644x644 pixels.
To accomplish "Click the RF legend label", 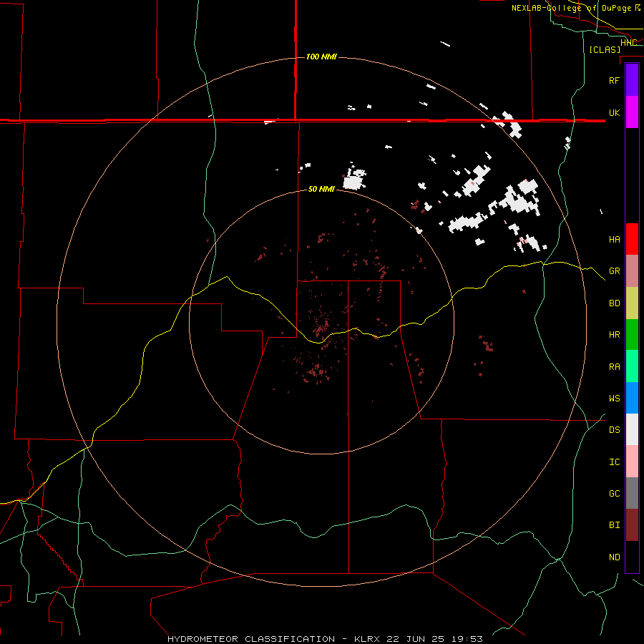I will pos(614,80).
